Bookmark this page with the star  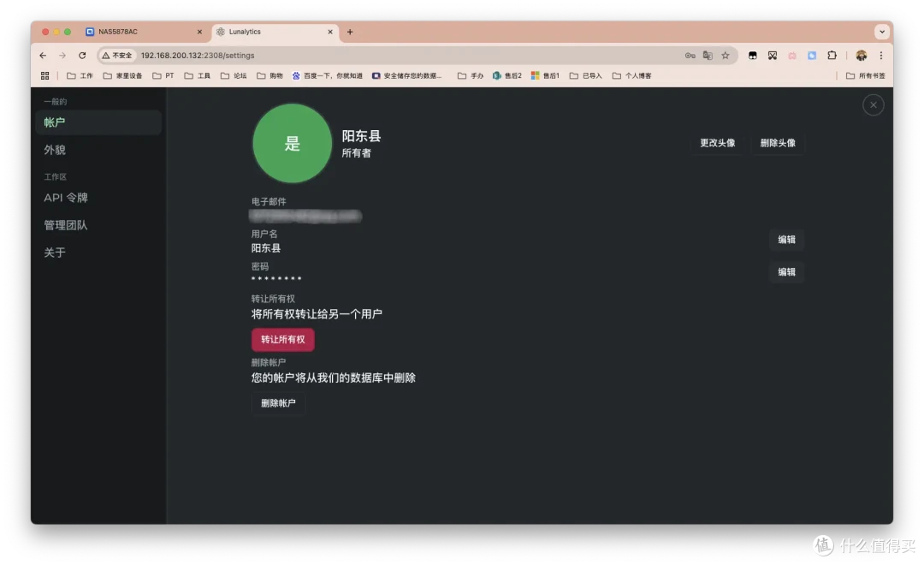coord(726,56)
